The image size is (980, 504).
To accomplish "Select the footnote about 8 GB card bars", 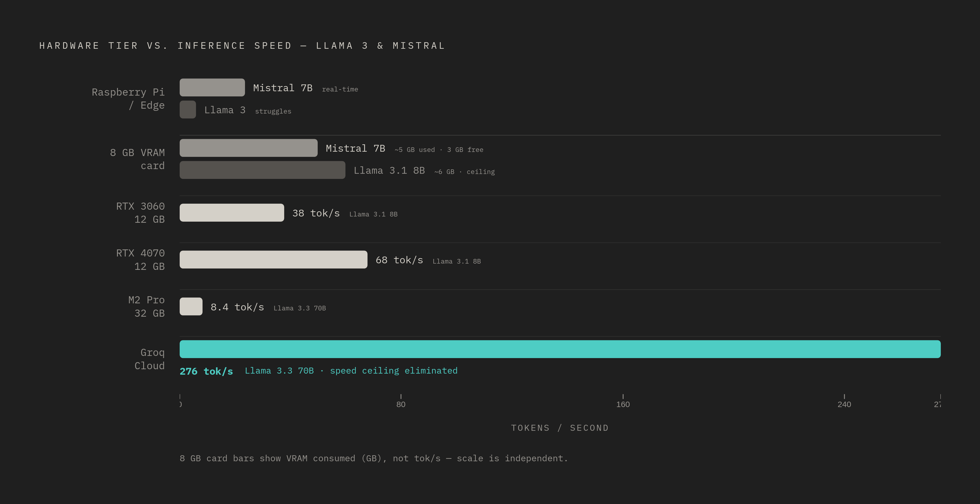I will coord(373,458).
